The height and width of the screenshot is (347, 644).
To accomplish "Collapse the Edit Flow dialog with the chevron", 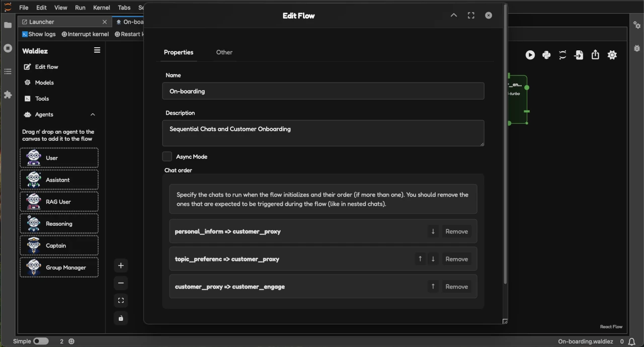I will coord(453,15).
